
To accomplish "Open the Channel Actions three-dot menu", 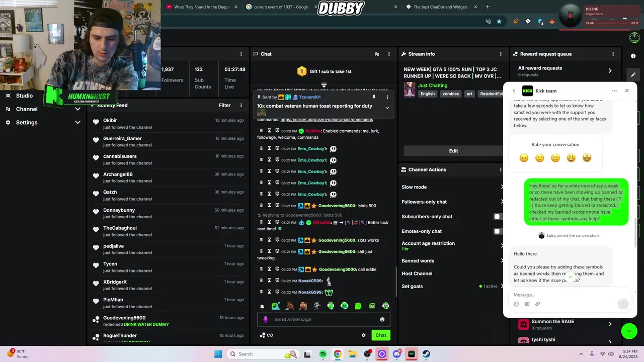I will click(x=500, y=170).
